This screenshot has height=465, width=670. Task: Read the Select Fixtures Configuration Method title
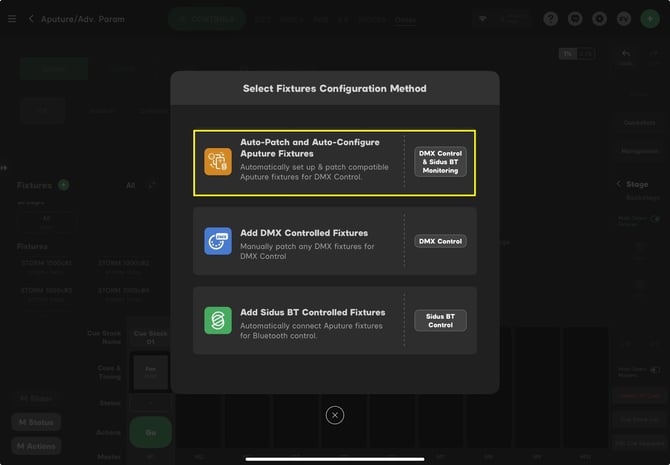pyautogui.click(x=335, y=88)
